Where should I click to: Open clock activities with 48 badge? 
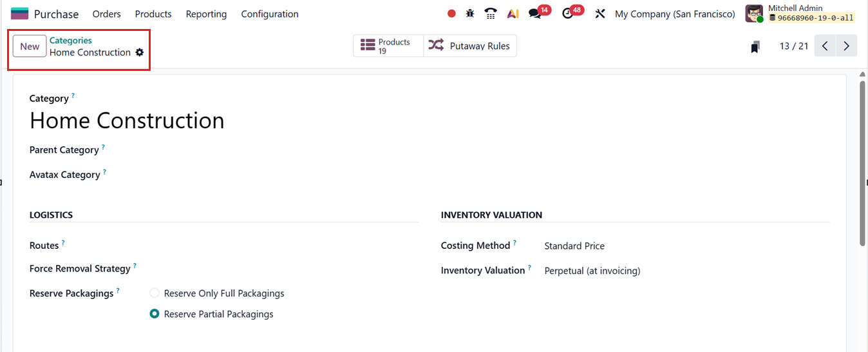tap(568, 14)
